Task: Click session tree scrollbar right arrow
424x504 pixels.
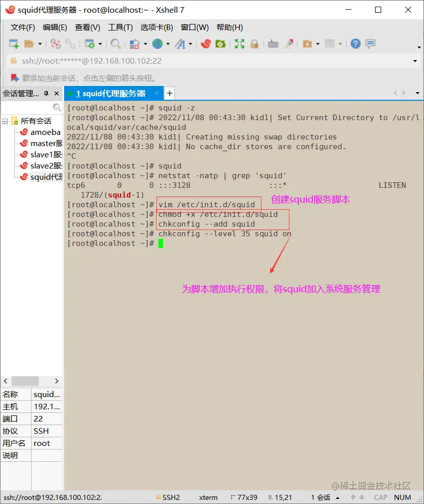Action: (57, 381)
